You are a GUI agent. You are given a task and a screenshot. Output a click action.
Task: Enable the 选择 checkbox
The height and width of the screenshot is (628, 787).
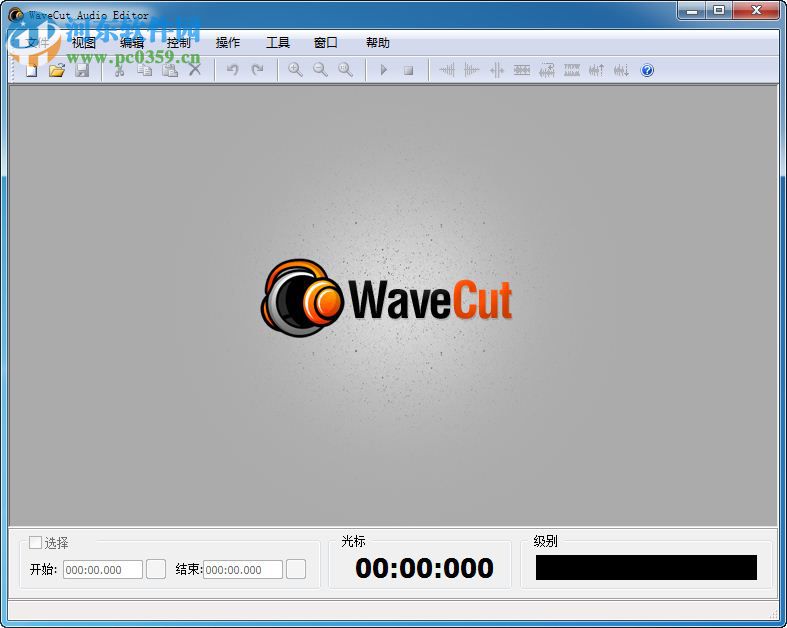coord(35,542)
